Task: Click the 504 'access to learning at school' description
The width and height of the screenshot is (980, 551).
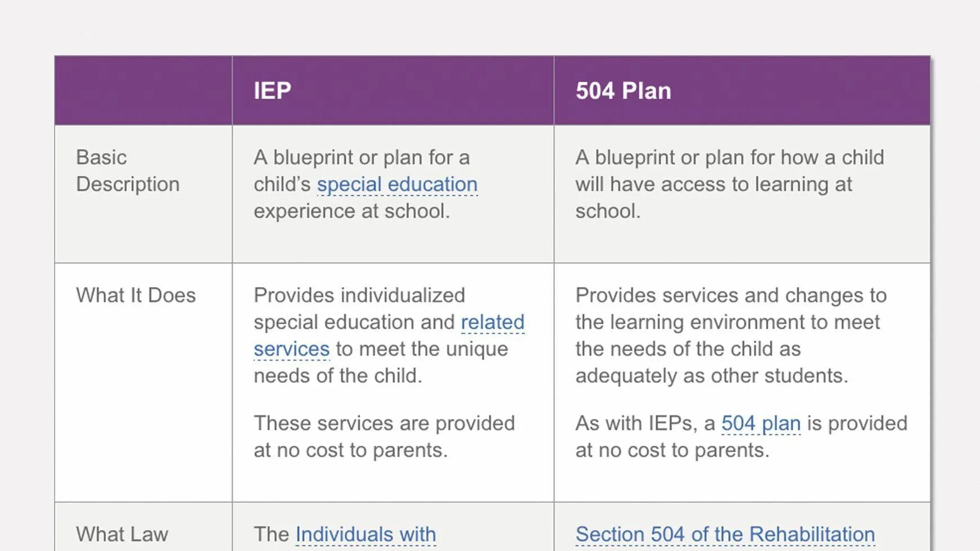Action: pos(730,184)
